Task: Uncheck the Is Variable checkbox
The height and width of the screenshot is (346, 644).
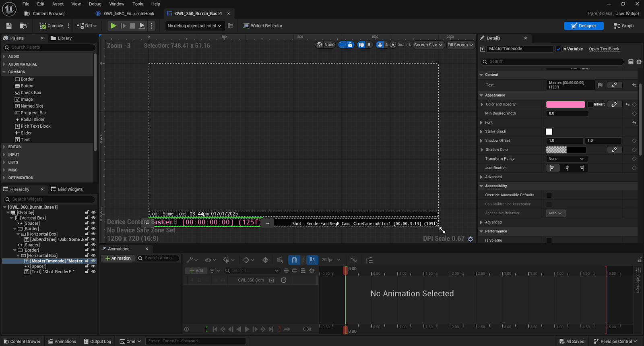Action: (x=558, y=49)
